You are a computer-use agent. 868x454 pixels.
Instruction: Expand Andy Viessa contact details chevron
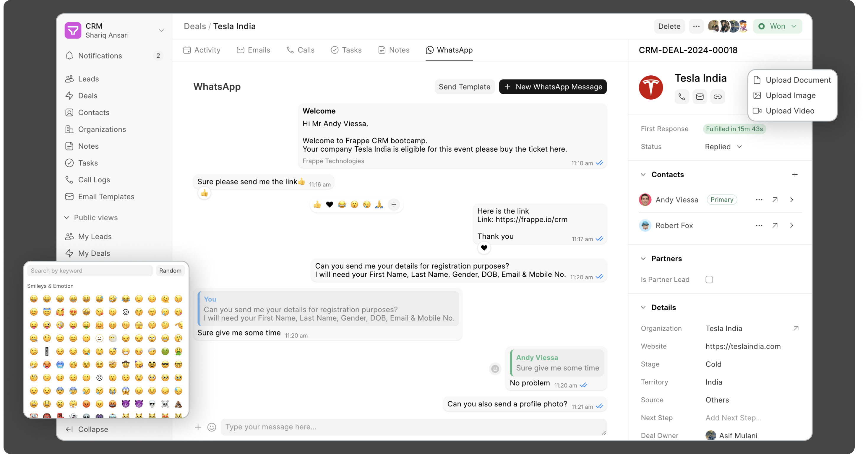pos(791,200)
